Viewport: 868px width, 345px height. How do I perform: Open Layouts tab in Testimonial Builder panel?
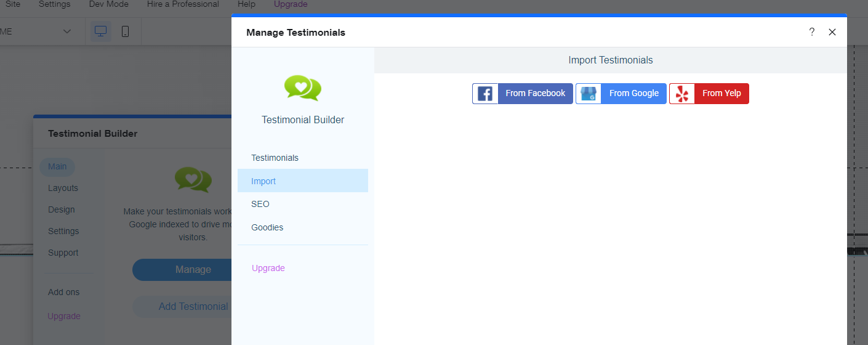pos(63,188)
